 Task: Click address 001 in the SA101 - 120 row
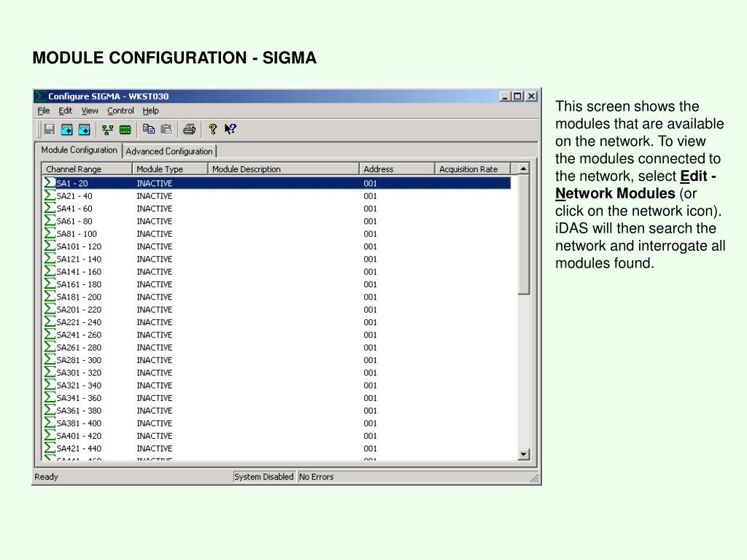click(370, 246)
